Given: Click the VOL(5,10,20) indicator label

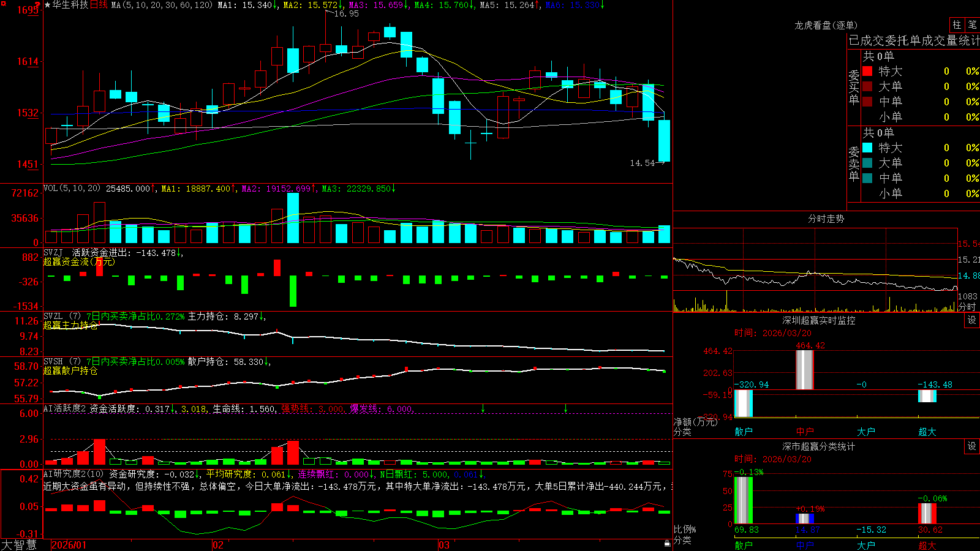Looking at the screenshot, I should pos(72,189).
